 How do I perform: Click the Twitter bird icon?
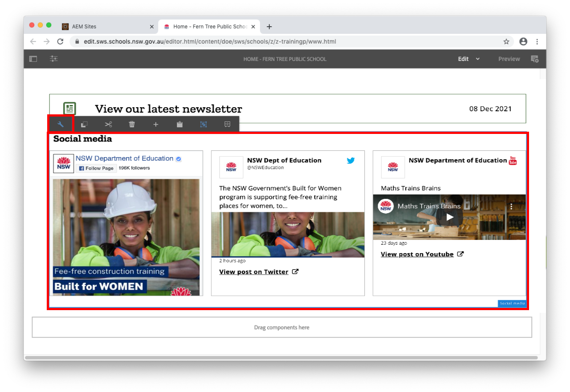[x=350, y=161]
